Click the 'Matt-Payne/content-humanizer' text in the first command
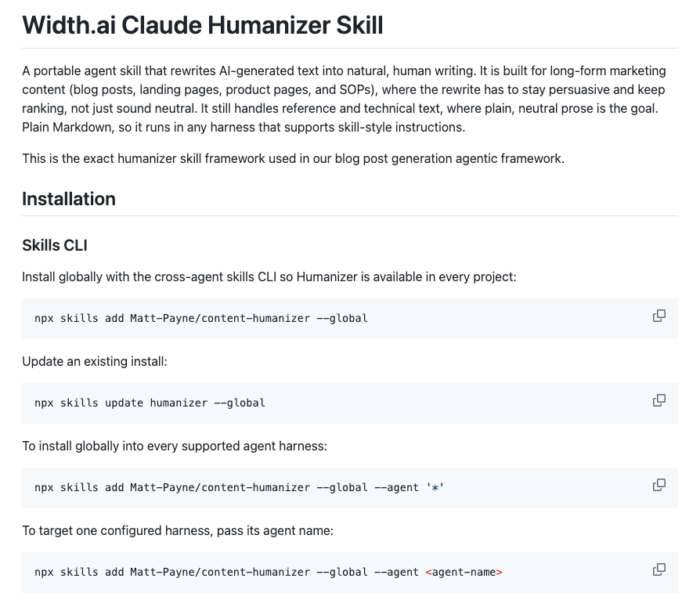The width and height of the screenshot is (700, 600). (220, 319)
